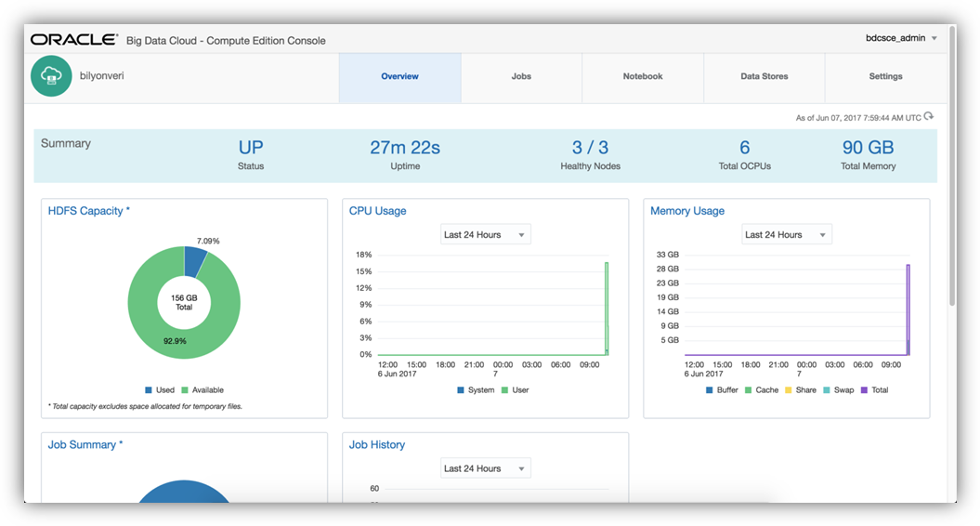Toggle the Buffer series in Memory Usage legend

710,390
